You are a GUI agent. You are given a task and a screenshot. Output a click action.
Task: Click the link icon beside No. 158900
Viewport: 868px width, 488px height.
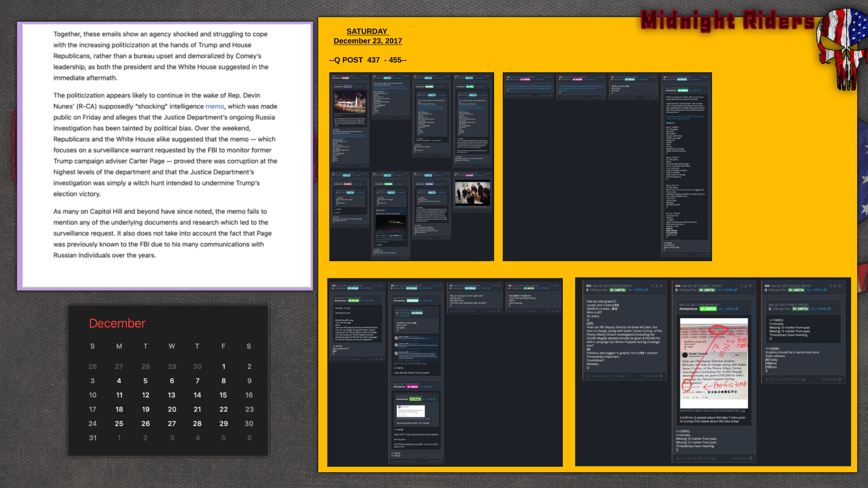(x=646, y=290)
